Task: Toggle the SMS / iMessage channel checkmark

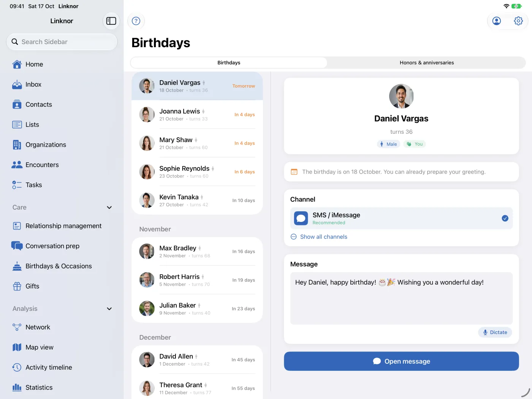Action: click(505, 218)
